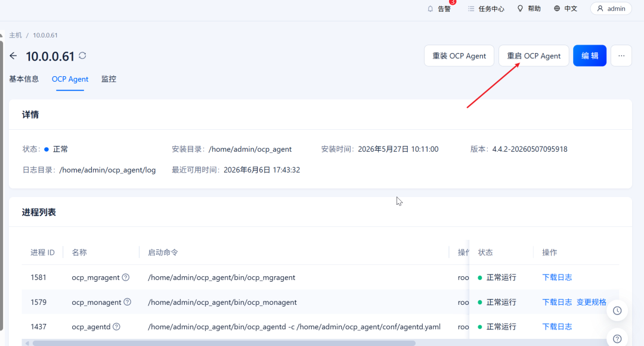
Task: Click the 重启 OCP Agent button
Action: [534, 56]
